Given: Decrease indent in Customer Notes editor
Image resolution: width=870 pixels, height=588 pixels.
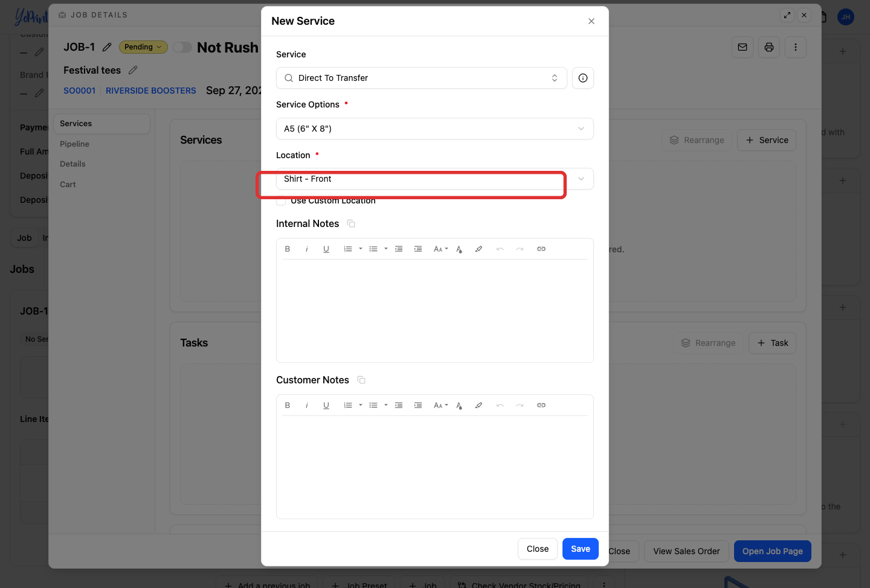Looking at the screenshot, I should click(399, 405).
